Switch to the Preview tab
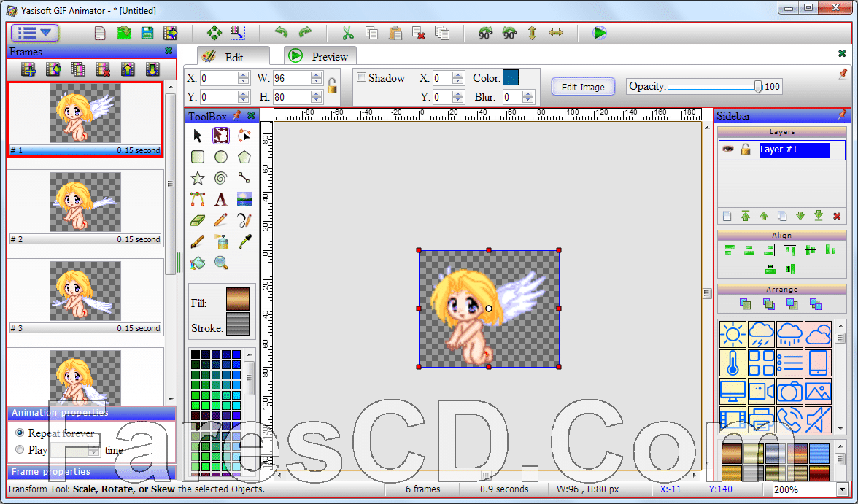Image resolution: width=858 pixels, height=504 pixels. (320, 56)
